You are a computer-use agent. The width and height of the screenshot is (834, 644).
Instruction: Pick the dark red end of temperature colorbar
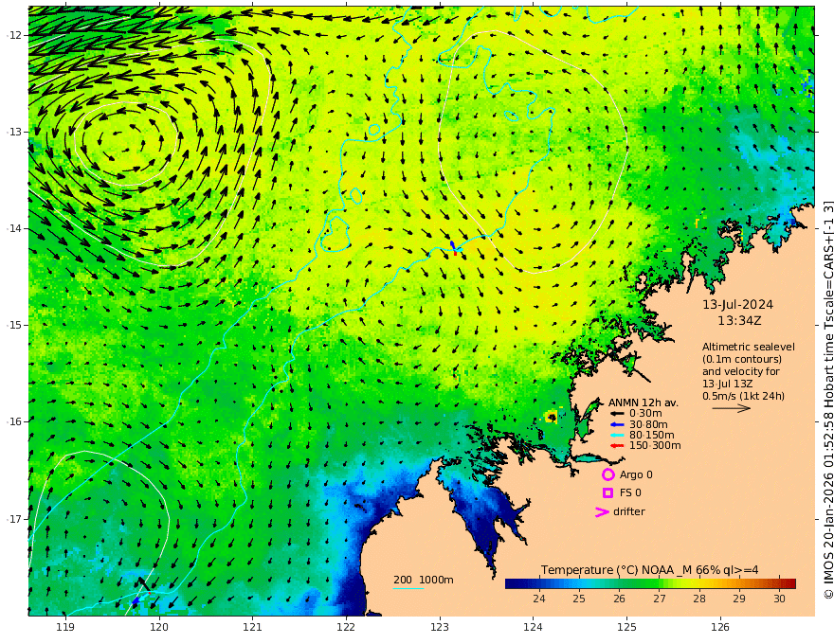pos(791,584)
